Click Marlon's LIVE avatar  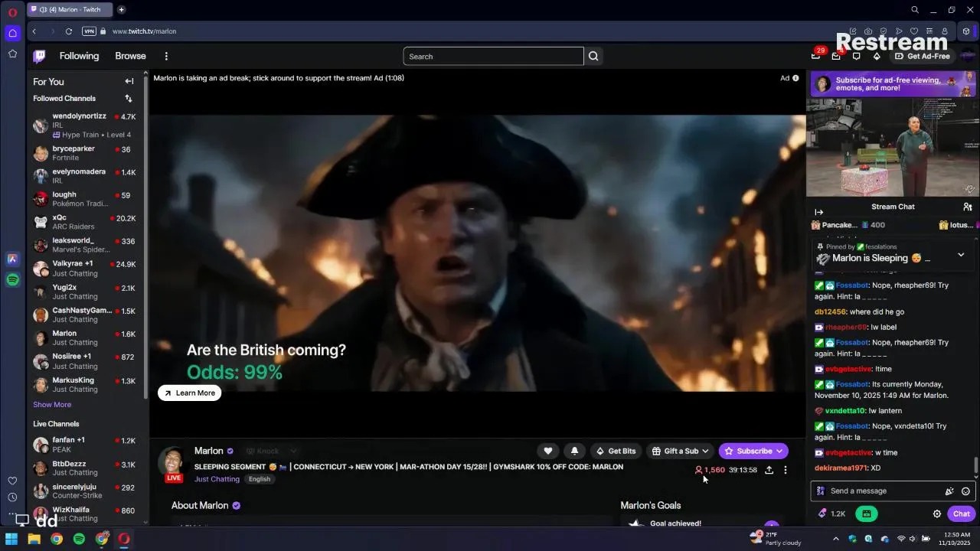point(174,464)
